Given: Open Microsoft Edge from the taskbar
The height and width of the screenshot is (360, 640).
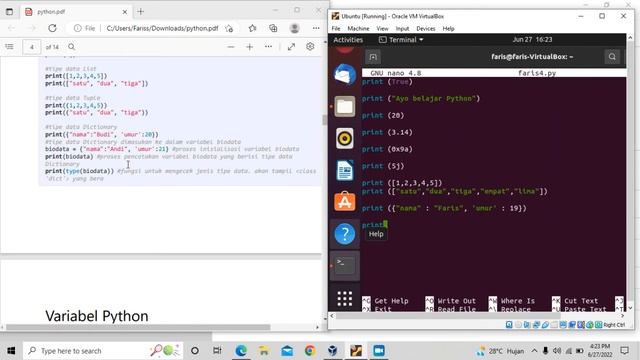Looking at the screenshot, I should (241, 351).
